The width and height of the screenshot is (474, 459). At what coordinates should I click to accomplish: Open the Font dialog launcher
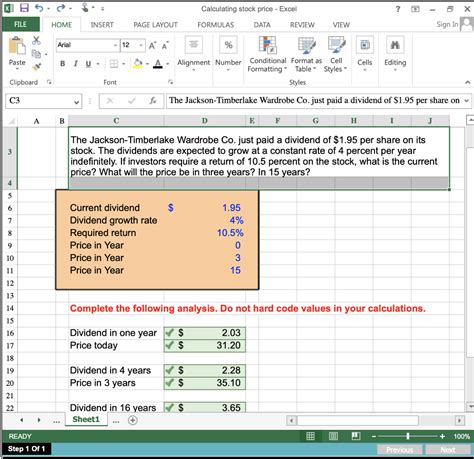coord(170,82)
